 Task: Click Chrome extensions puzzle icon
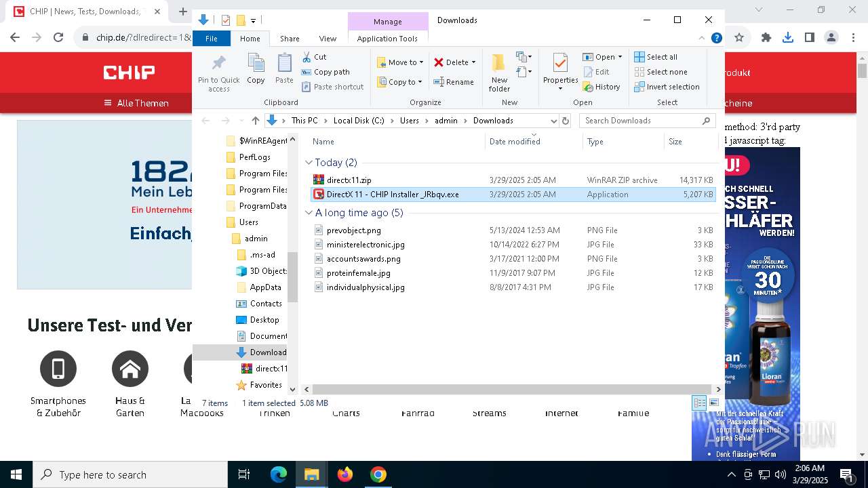[x=766, y=37]
